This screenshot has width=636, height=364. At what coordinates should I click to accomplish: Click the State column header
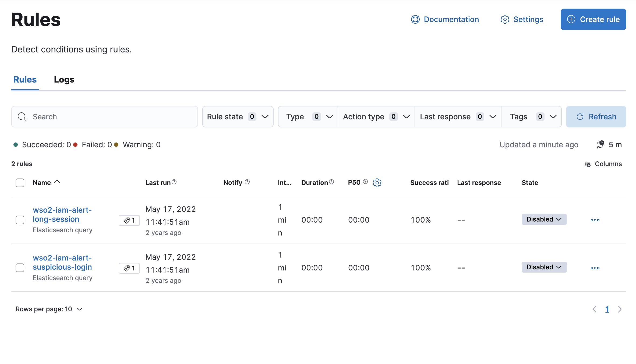(x=530, y=183)
